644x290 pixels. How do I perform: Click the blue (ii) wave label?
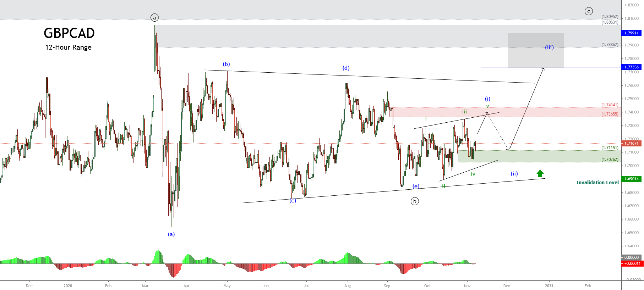point(514,173)
